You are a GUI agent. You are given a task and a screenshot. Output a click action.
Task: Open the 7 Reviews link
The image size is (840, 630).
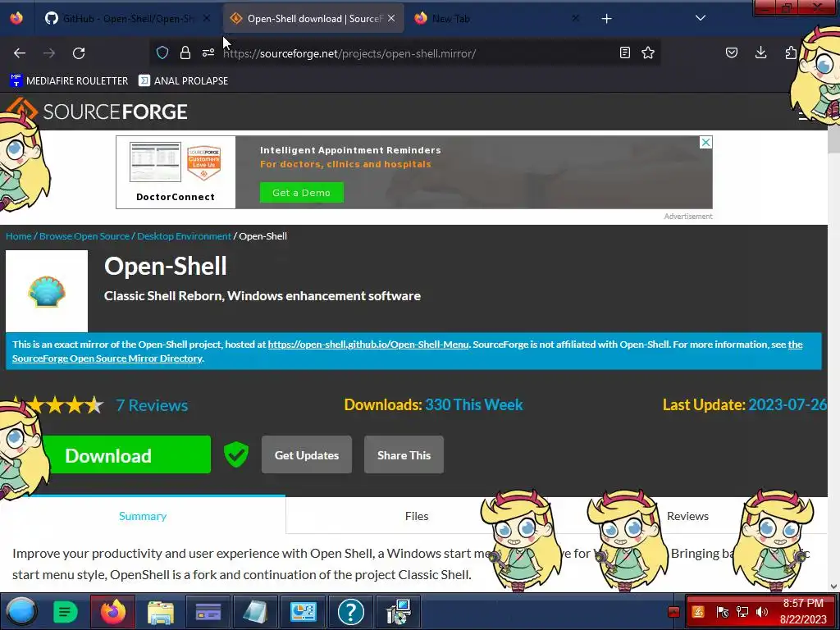pyautogui.click(x=152, y=405)
